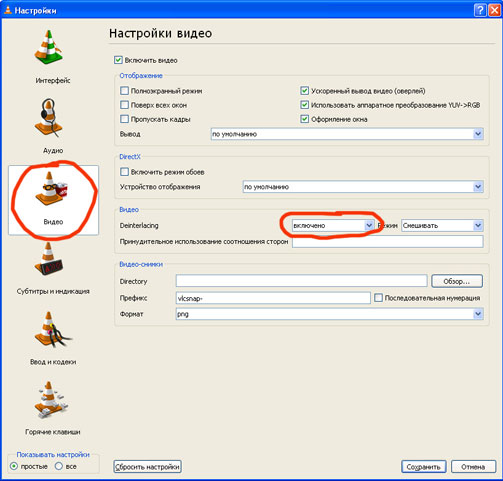
Task: Expand the Вывод dropdown
Action: point(347,134)
